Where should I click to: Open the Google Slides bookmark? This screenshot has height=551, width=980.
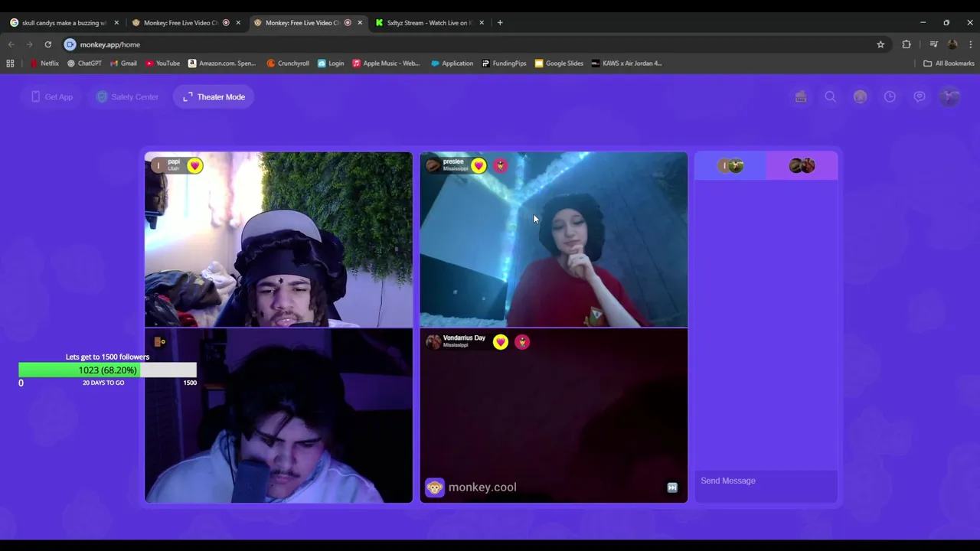559,64
